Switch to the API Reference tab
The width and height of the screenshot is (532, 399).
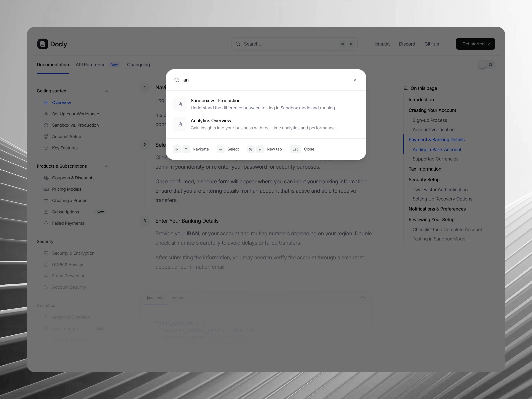coord(90,65)
